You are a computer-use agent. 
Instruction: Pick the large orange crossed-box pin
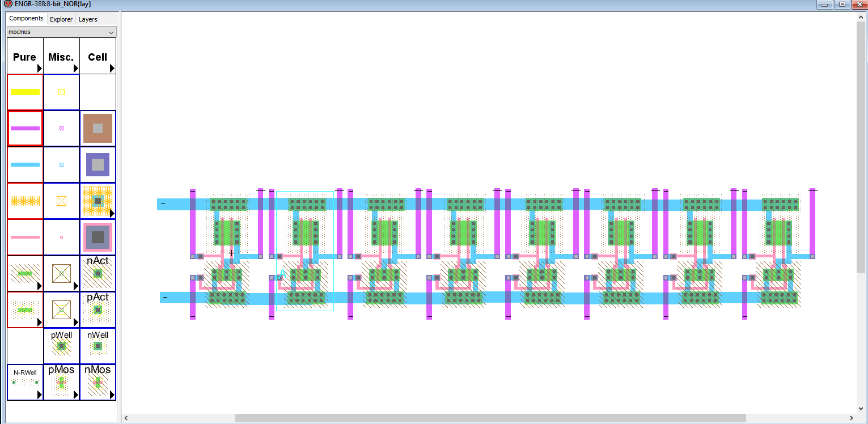61,201
